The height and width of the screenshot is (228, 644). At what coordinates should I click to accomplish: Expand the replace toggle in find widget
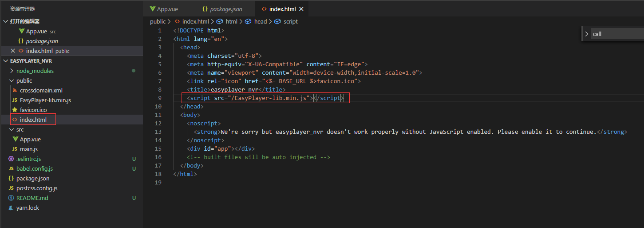pyautogui.click(x=586, y=34)
